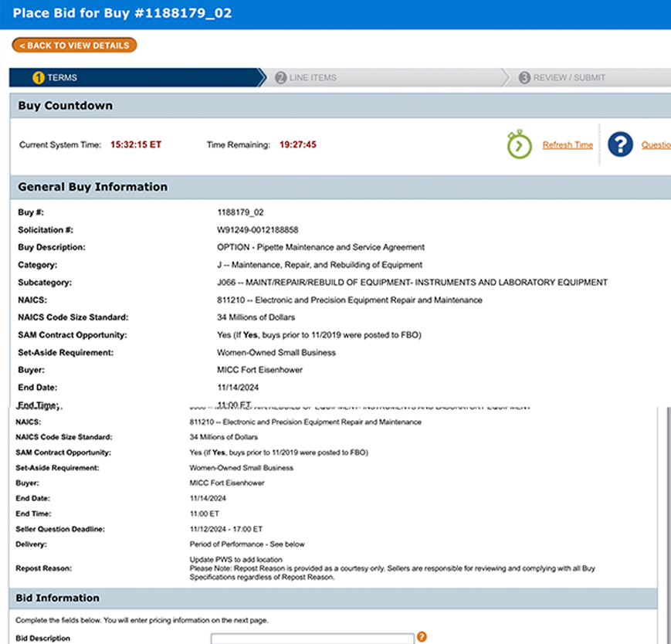Screen dimensions: 671x644
Task: Click the Complete the fields below instruction text
Action: (x=142, y=620)
